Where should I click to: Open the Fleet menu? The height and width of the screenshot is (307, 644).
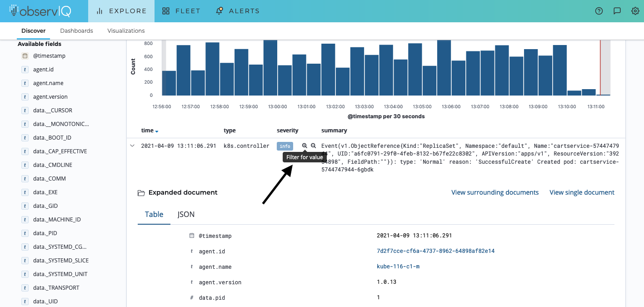point(181,11)
